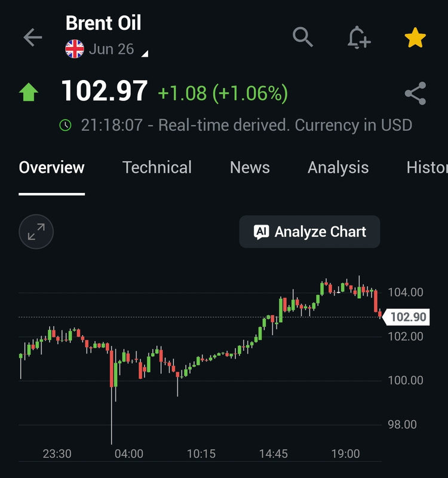Viewport: 448px width, 478px height.
Task: Click the UK flag icon
Action: pyautogui.click(x=75, y=49)
